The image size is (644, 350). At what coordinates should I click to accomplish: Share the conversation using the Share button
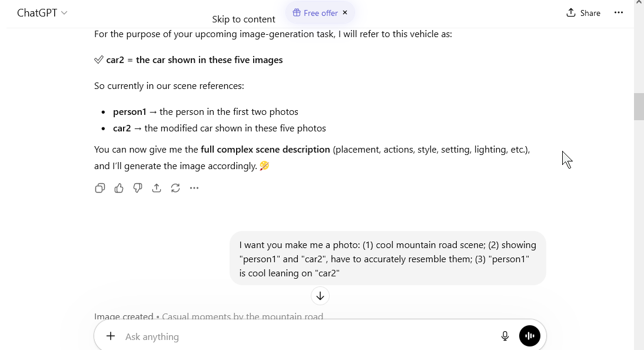click(583, 13)
